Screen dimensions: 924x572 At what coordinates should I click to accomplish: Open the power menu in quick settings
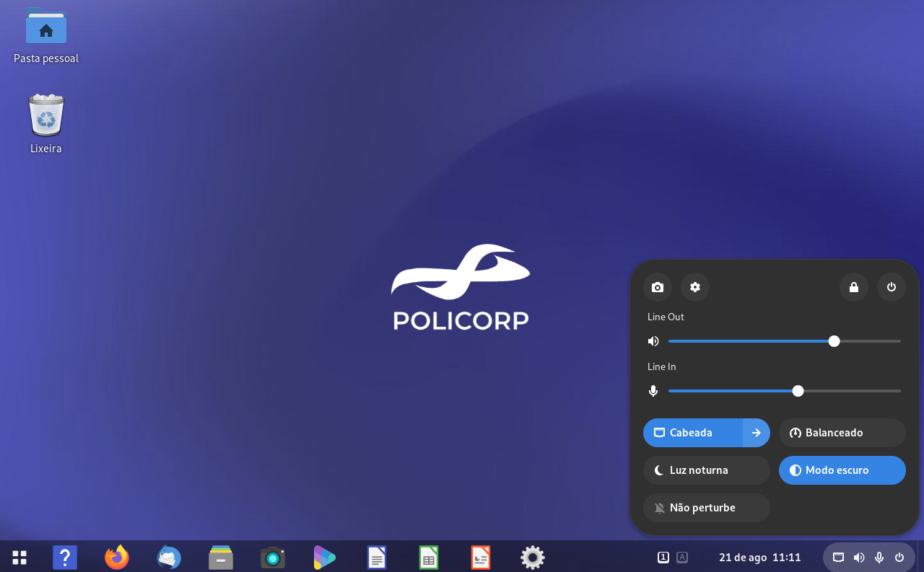892,287
